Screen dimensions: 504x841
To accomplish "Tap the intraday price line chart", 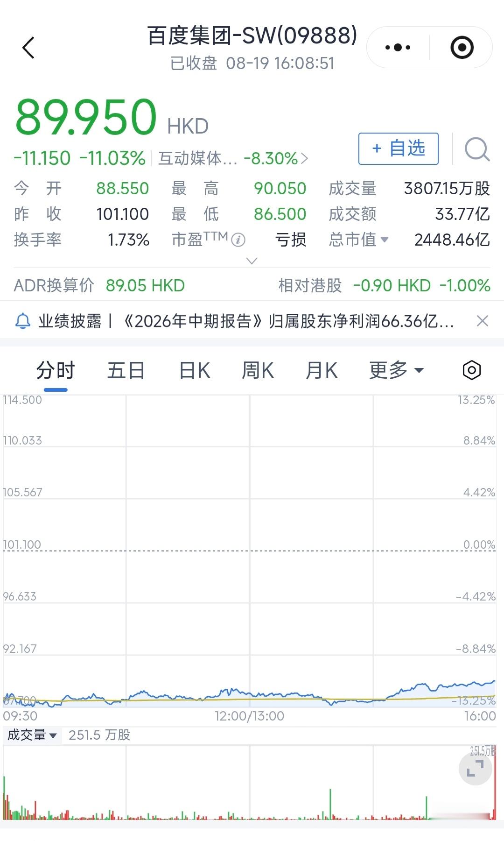I will [249, 551].
